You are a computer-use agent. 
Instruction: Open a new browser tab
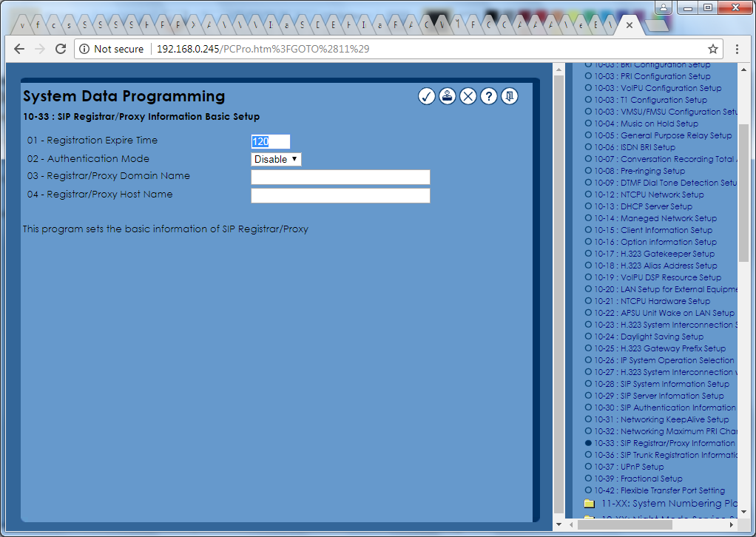655,24
